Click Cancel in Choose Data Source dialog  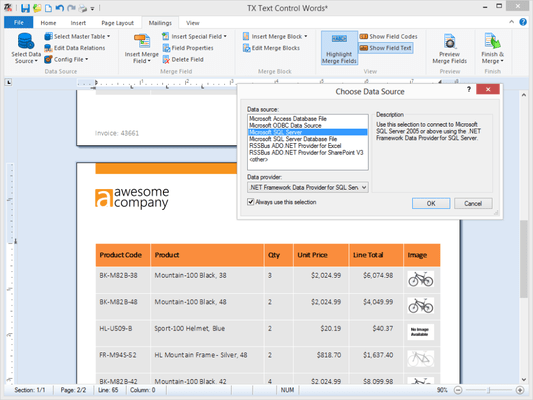473,203
